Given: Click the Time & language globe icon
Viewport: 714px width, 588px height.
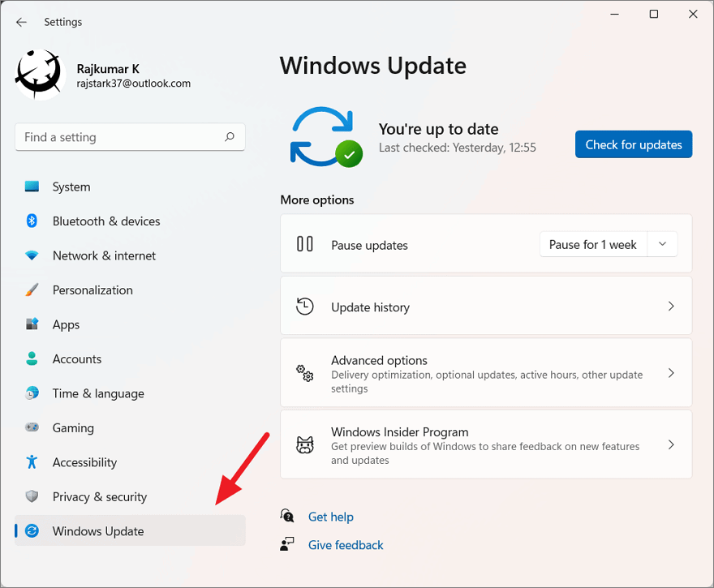Looking at the screenshot, I should [x=32, y=393].
